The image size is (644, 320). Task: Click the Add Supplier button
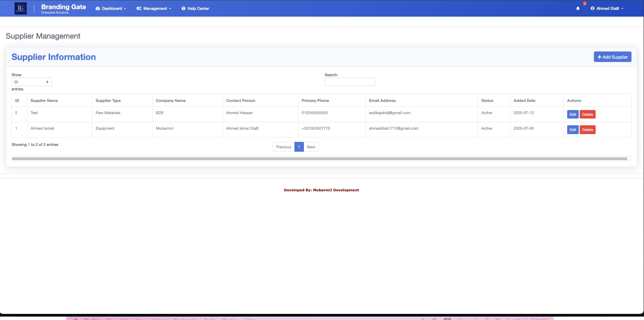click(x=612, y=57)
